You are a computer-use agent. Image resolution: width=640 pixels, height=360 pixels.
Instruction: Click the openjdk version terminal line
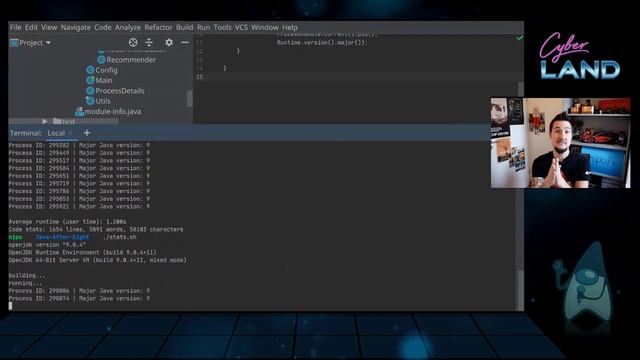47,245
